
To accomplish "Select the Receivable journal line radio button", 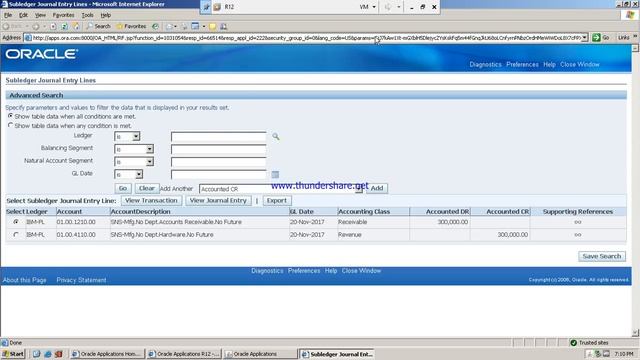I will [x=16, y=222].
